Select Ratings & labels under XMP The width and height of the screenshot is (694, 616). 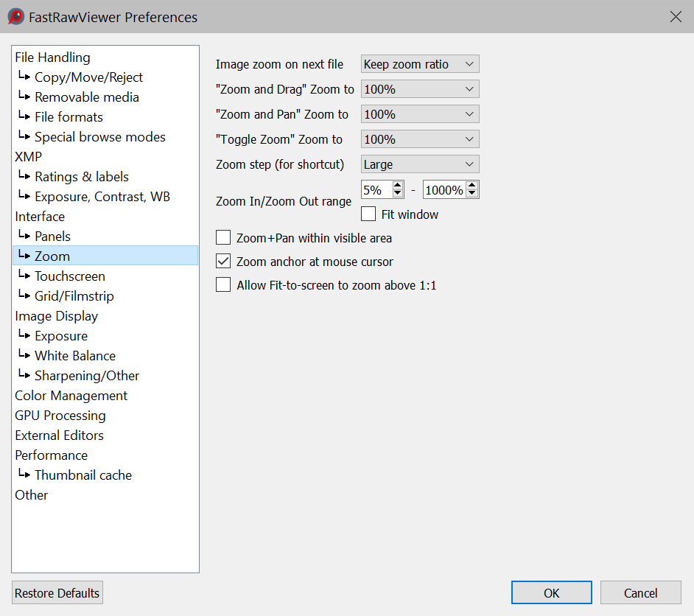tap(81, 177)
